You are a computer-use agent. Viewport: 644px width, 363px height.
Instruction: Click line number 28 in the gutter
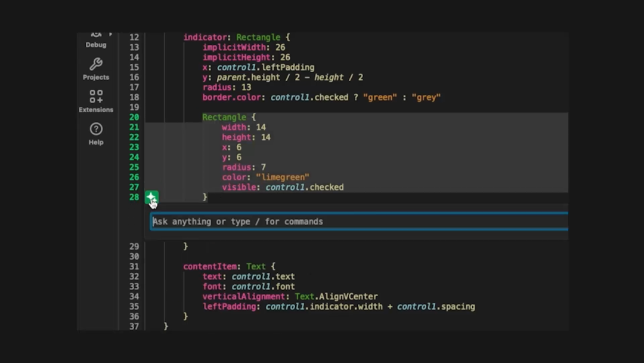134,197
